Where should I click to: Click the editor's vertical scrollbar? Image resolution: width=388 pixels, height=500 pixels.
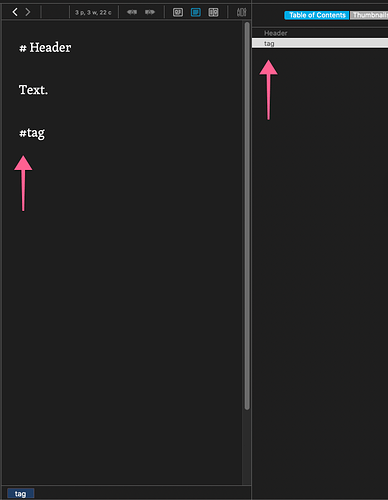tap(247, 216)
